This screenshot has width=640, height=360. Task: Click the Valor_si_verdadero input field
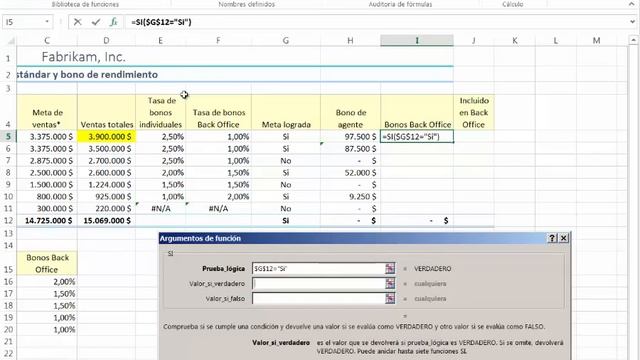(x=319, y=283)
